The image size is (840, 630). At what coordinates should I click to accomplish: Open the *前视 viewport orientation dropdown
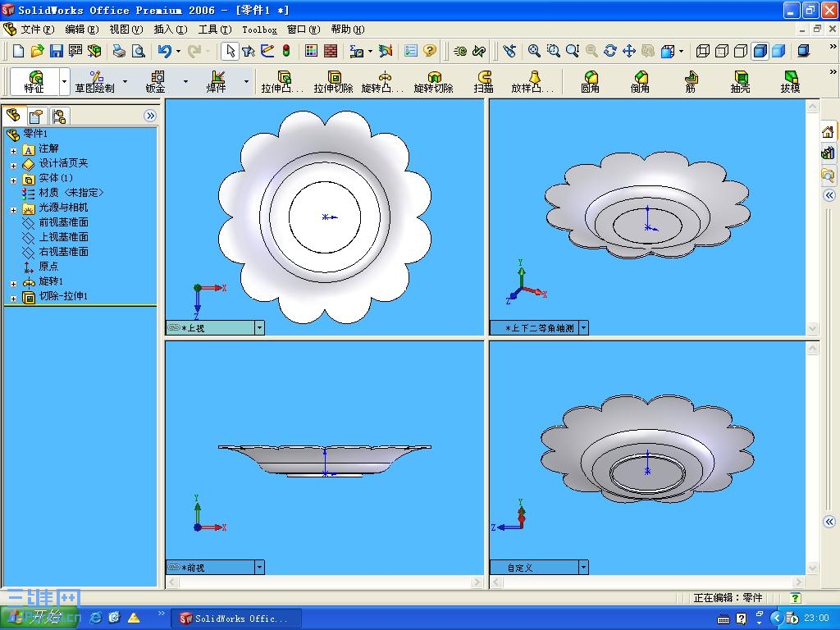(259, 567)
